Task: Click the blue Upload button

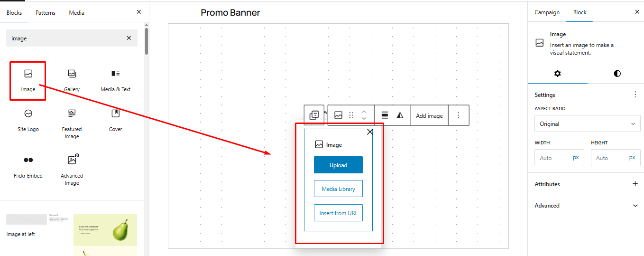Action: click(338, 165)
